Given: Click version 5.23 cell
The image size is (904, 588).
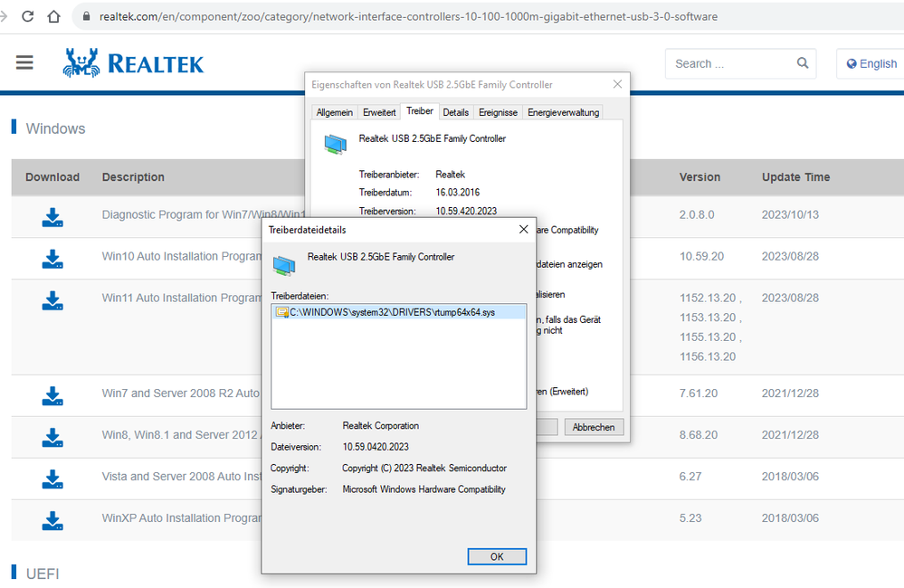Looking at the screenshot, I should [x=690, y=517].
